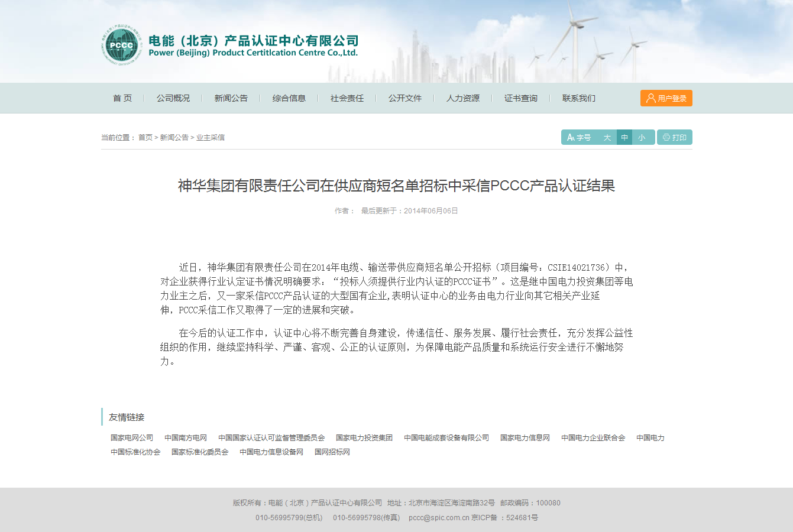
Task: Set font size to 小
Action: (x=642, y=137)
